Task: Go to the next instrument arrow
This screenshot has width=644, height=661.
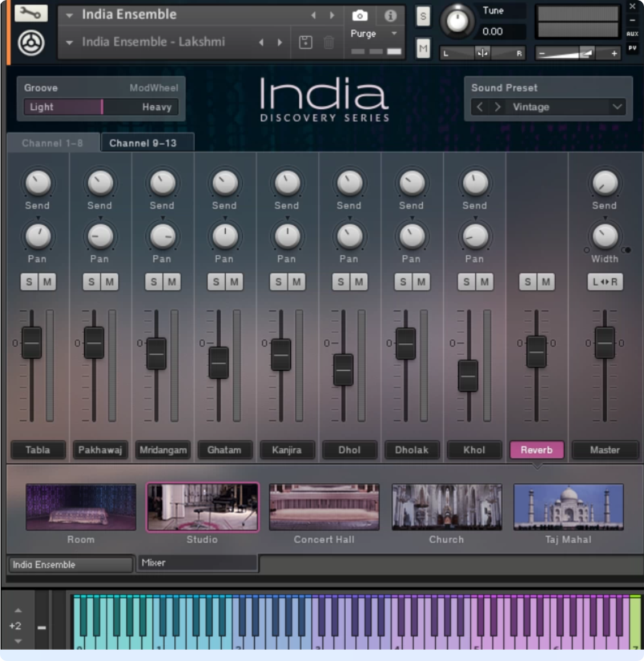Action: click(332, 15)
